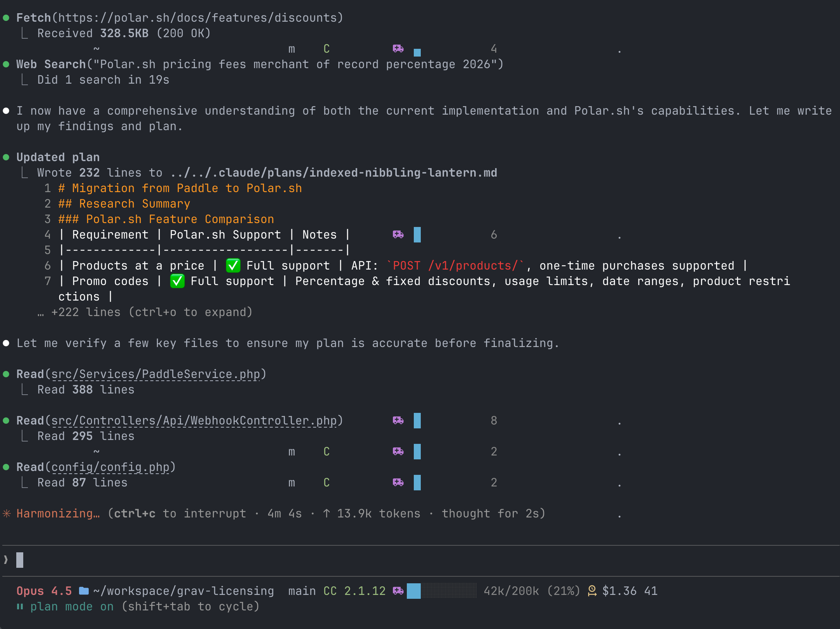Image resolution: width=840 pixels, height=629 pixels.
Task: Click the Opus 4.5 model label
Action: click(44, 591)
